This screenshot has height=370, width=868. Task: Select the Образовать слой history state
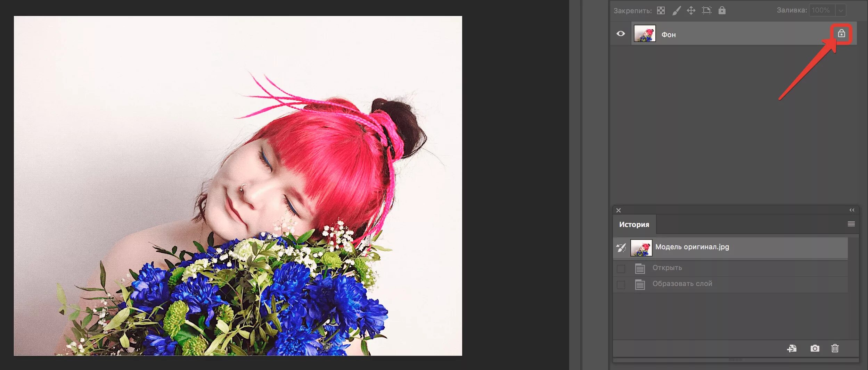730,285
